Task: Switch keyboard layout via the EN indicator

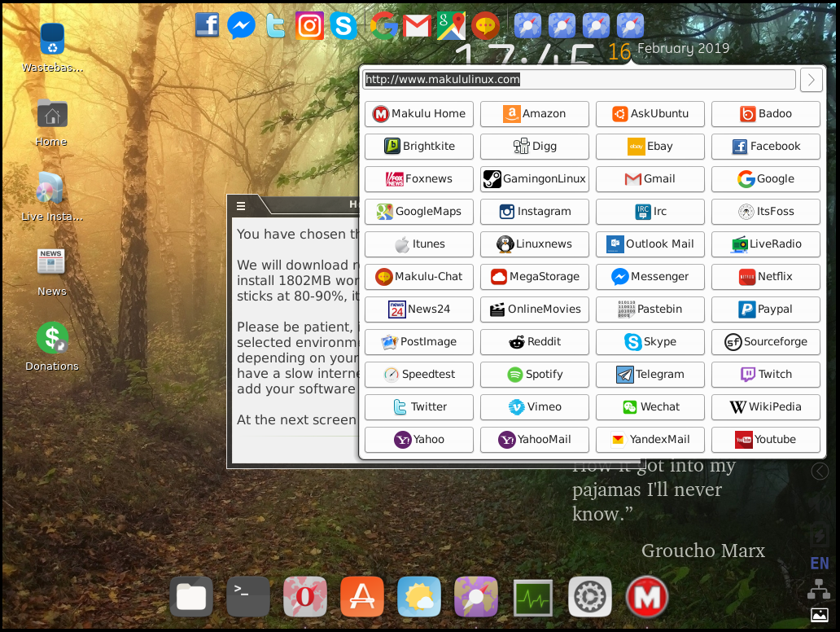Action: [x=819, y=563]
